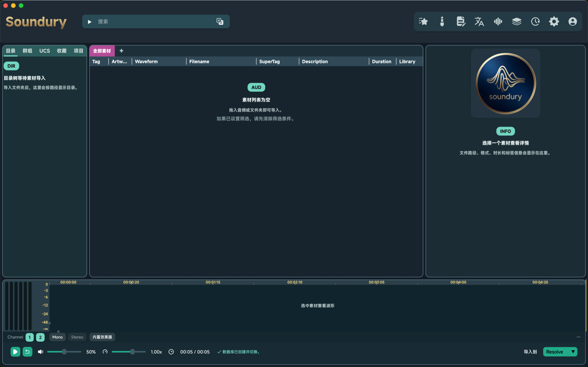
Task: Click the AUD badge in the empty list
Action: coord(256,87)
